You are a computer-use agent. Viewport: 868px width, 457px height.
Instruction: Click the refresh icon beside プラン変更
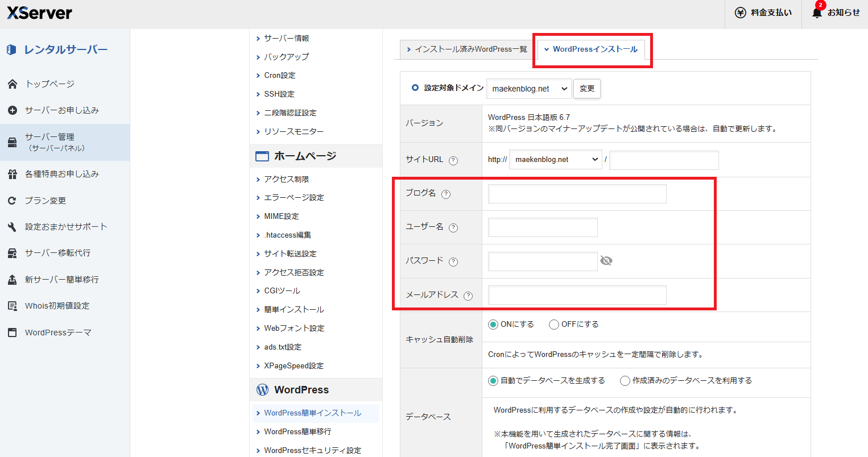click(13, 201)
